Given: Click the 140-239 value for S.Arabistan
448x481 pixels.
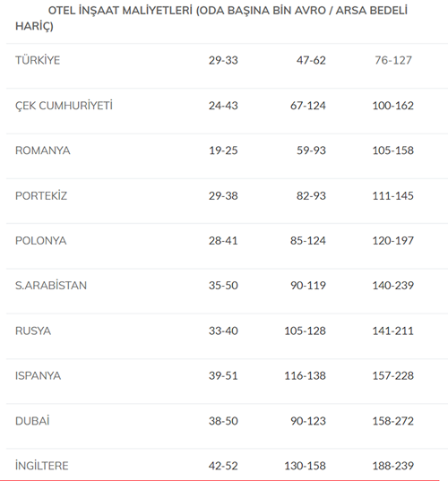Looking at the screenshot, I should coord(392,286).
